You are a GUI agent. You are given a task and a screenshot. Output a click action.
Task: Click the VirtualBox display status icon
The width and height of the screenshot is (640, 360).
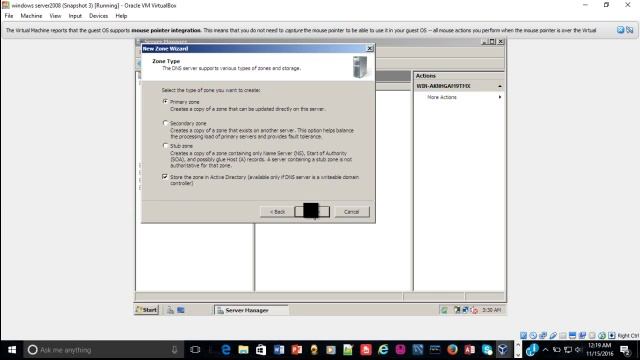coord(573,336)
